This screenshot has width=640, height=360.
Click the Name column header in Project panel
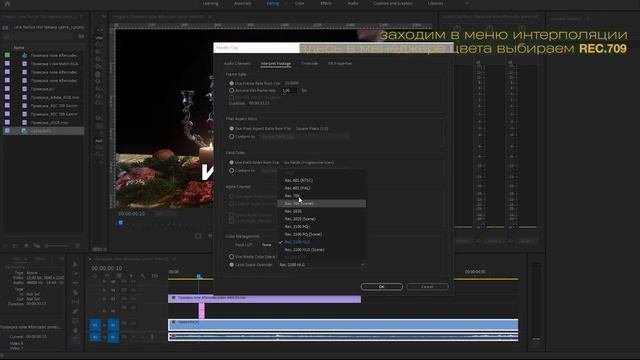coord(19,48)
